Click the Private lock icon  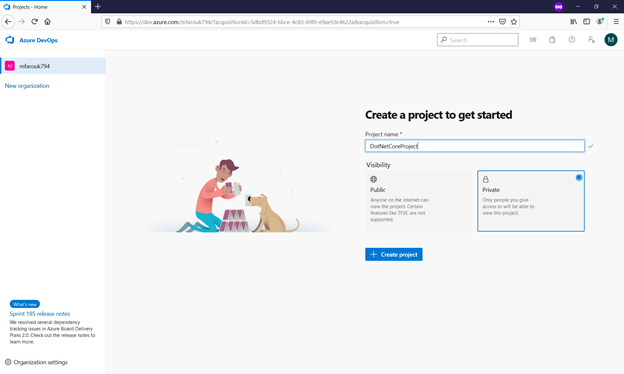click(486, 179)
